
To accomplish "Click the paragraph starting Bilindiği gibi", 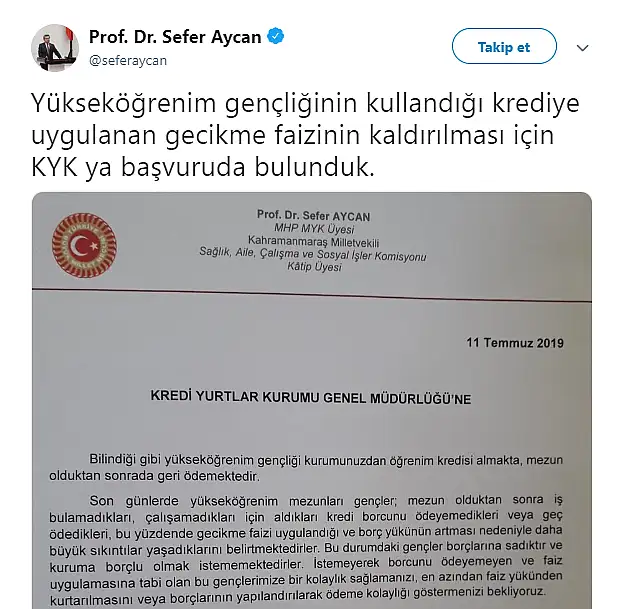I will click(x=306, y=467).
